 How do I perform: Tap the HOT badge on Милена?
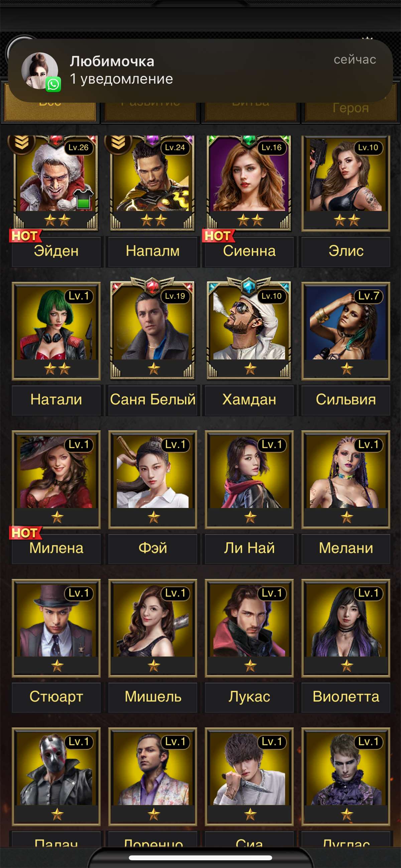[26, 533]
